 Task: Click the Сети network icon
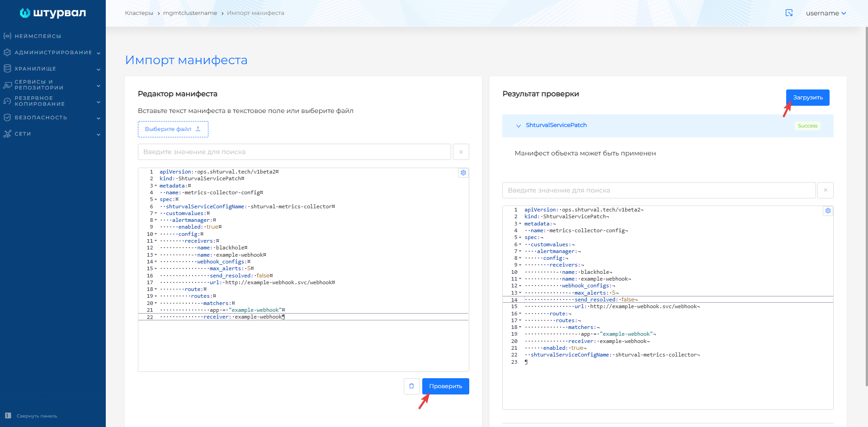pos(7,134)
